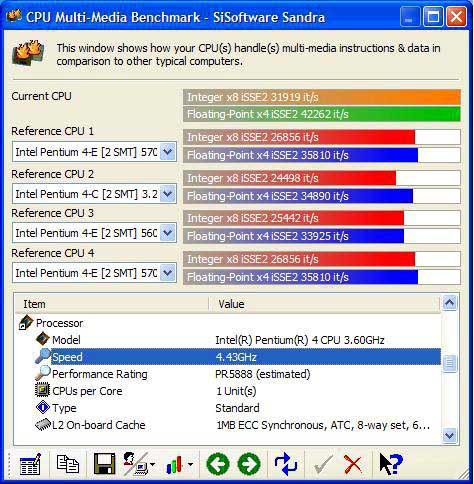Expand the Reference CPU 2 dropdown
474x484 pixels.
pos(168,194)
